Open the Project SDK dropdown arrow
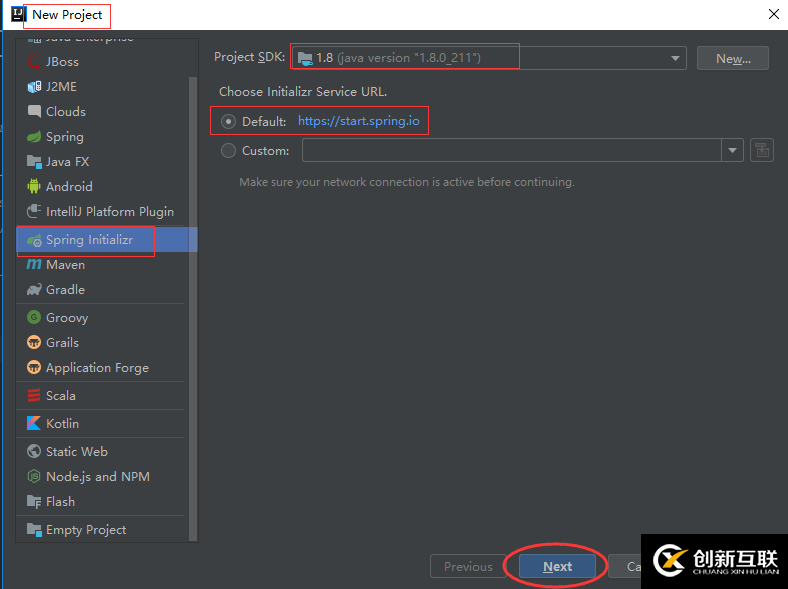The image size is (788, 589). tap(675, 58)
